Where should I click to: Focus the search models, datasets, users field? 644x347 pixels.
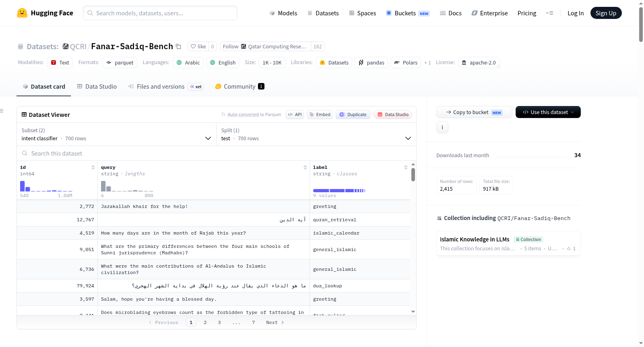(x=160, y=13)
